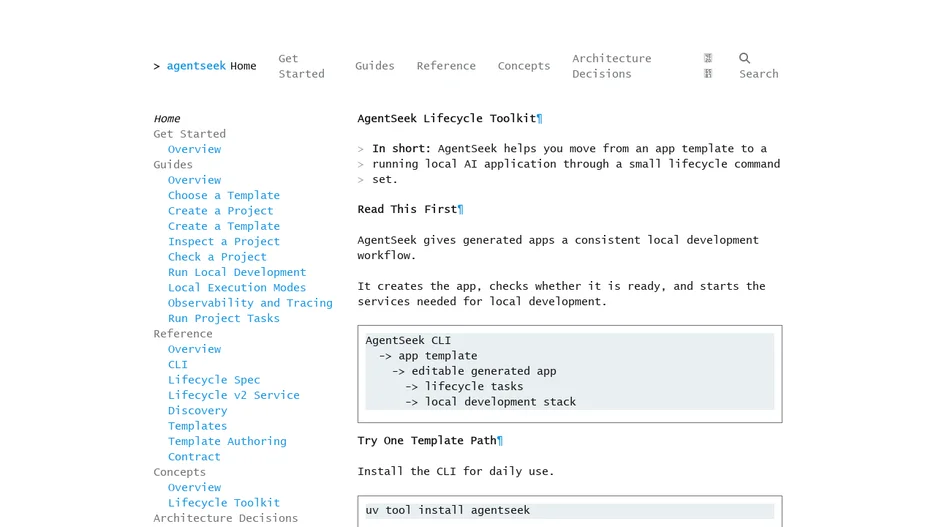The image size is (936, 527).
Task: Click the permalink pilcrow after 'Read This First'
Action: 461,209
